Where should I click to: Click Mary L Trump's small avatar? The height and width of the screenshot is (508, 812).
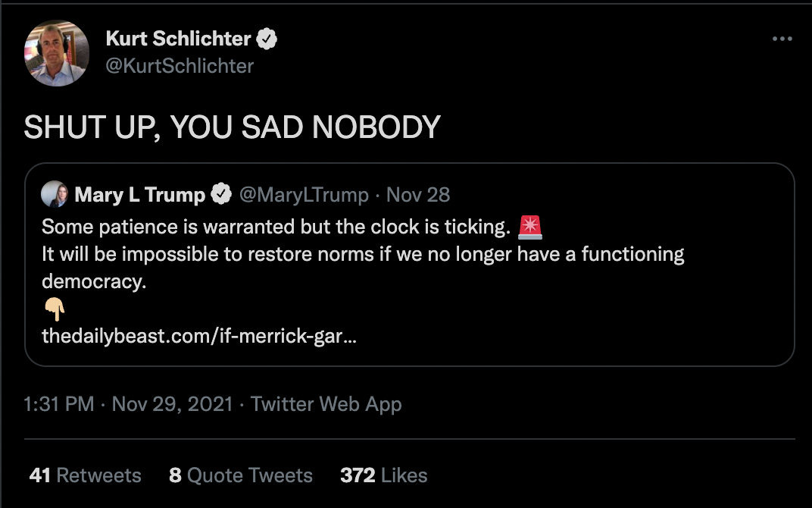coord(55,195)
